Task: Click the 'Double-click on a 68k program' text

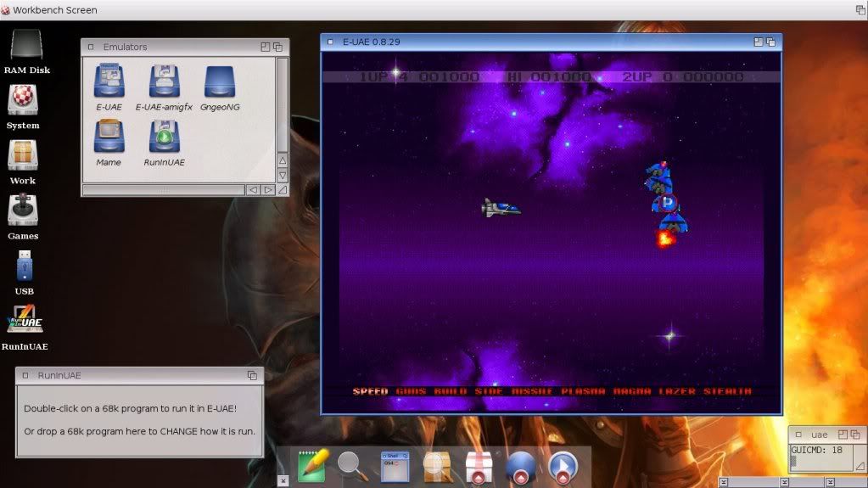Action: click(x=130, y=408)
